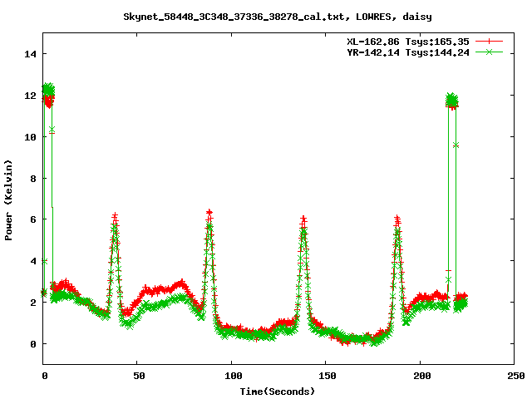Click the peak near 40 seconds

115,217
